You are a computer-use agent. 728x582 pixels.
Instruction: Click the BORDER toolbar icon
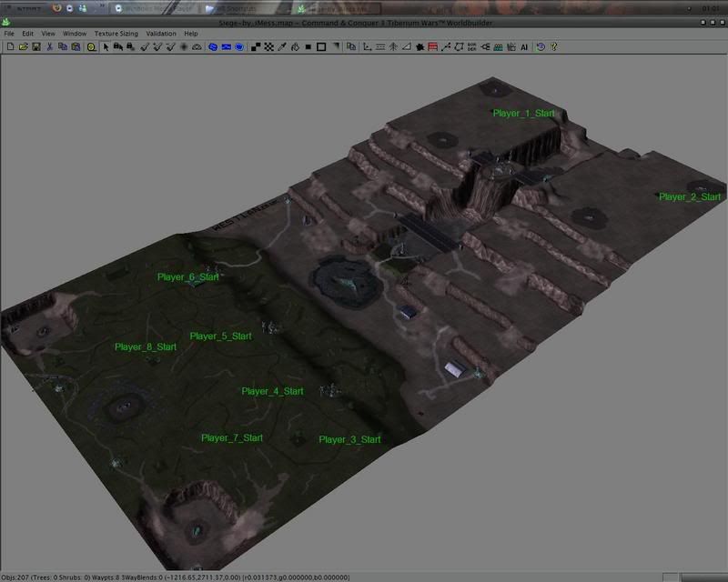pos(471,47)
